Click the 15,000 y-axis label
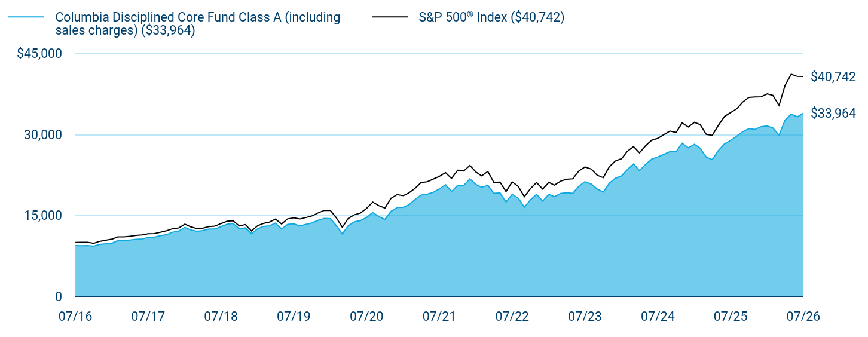 point(43,216)
